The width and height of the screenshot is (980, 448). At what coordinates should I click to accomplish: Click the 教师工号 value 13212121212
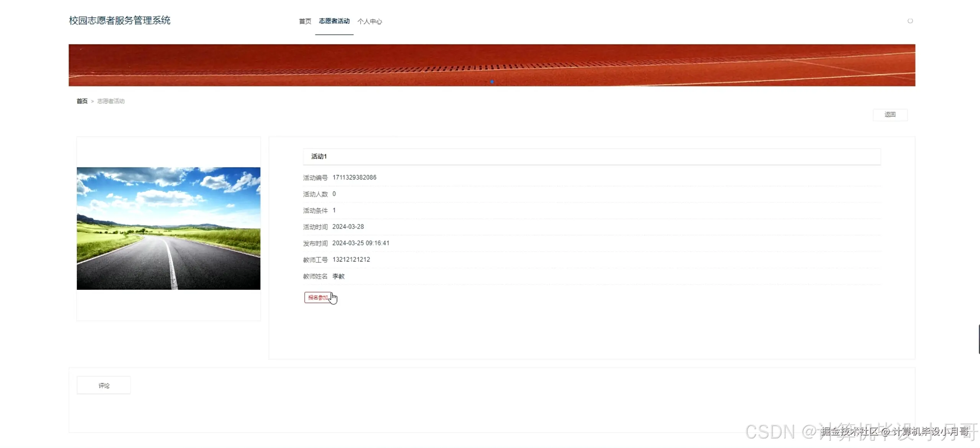point(351,259)
